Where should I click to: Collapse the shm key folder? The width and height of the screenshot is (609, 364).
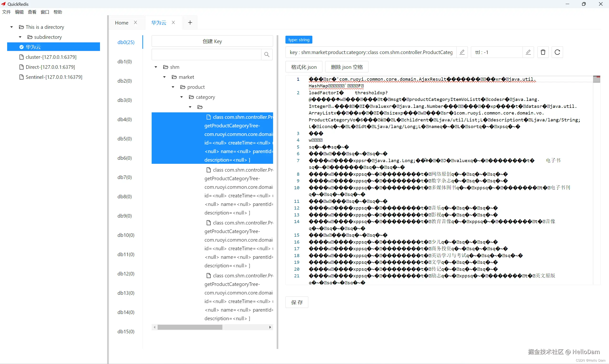(x=156, y=67)
